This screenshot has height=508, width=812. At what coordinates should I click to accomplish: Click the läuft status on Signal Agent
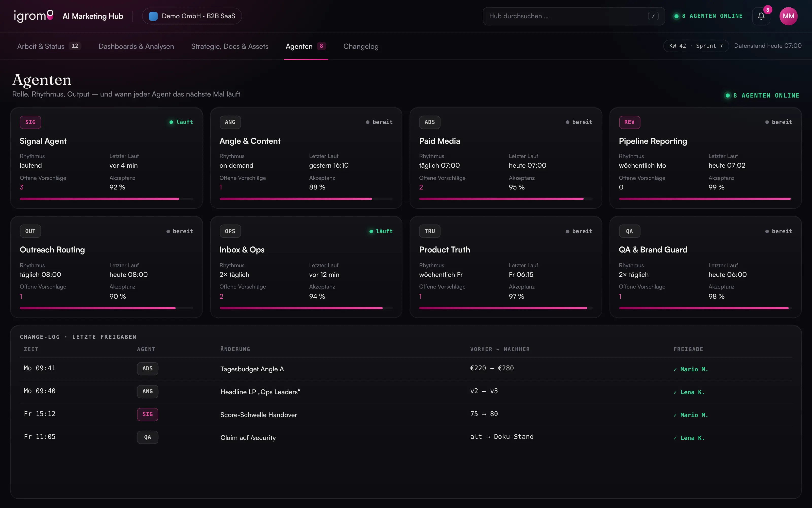pyautogui.click(x=181, y=122)
